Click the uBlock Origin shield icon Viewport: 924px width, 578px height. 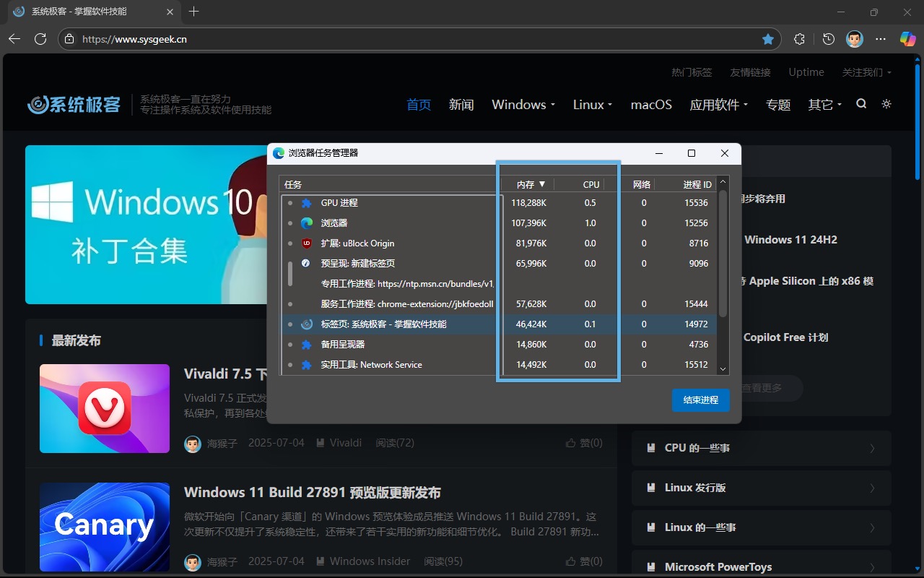306,243
